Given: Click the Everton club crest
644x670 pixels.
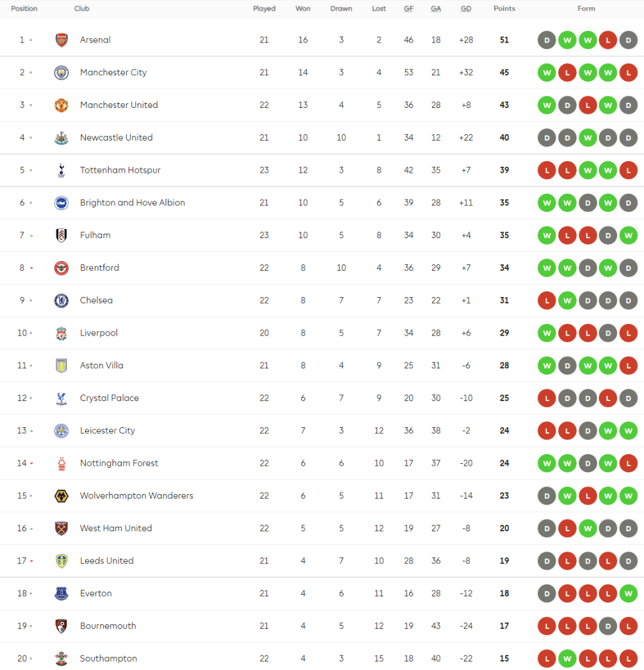Looking at the screenshot, I should [62, 593].
